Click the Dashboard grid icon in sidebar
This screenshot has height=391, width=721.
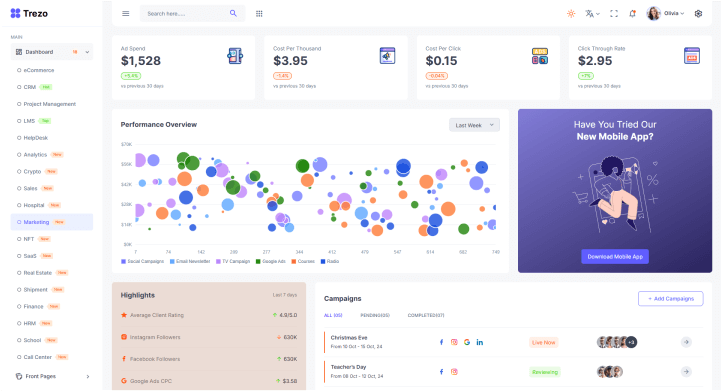coord(19,52)
